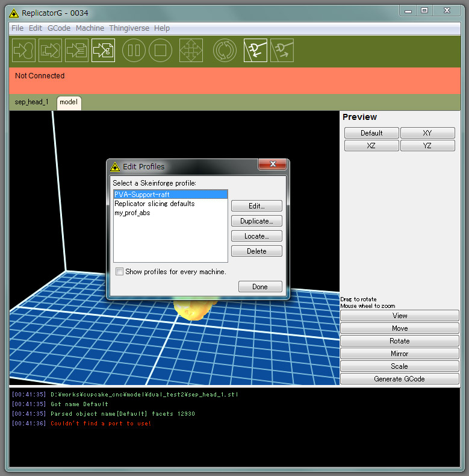Click the Duplicate... button
This screenshot has height=476, width=469.
point(256,221)
